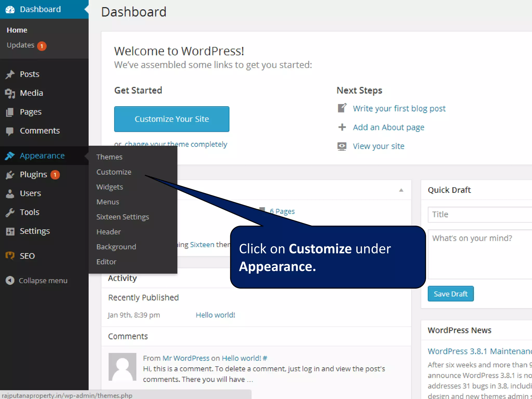Click the Appearance paintbrush icon
532x399 pixels.
coord(10,156)
